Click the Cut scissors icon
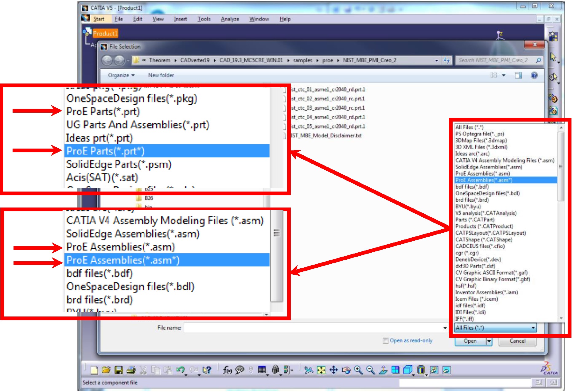 point(143,370)
